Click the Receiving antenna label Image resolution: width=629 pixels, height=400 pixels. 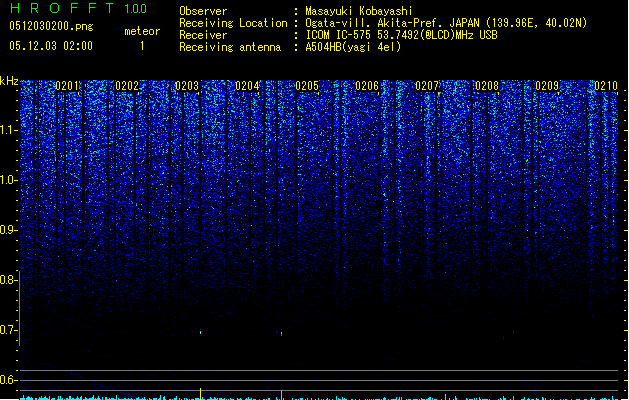point(230,47)
